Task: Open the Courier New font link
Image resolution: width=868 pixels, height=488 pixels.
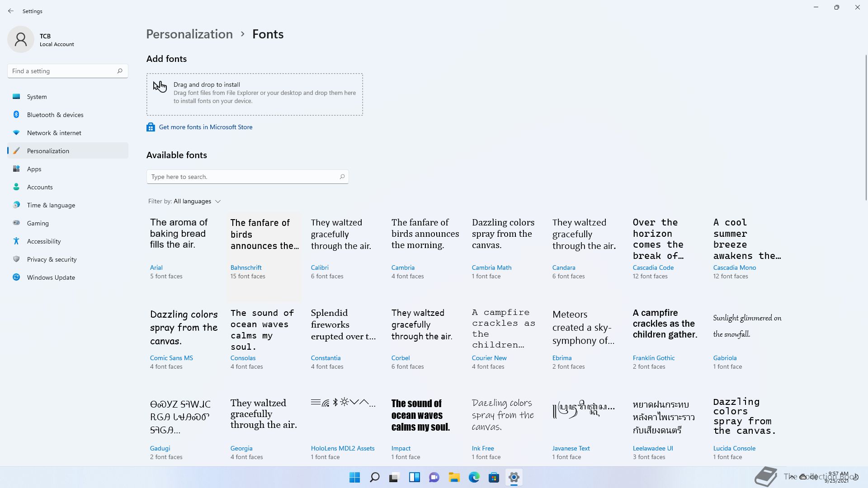Action: pos(489,358)
